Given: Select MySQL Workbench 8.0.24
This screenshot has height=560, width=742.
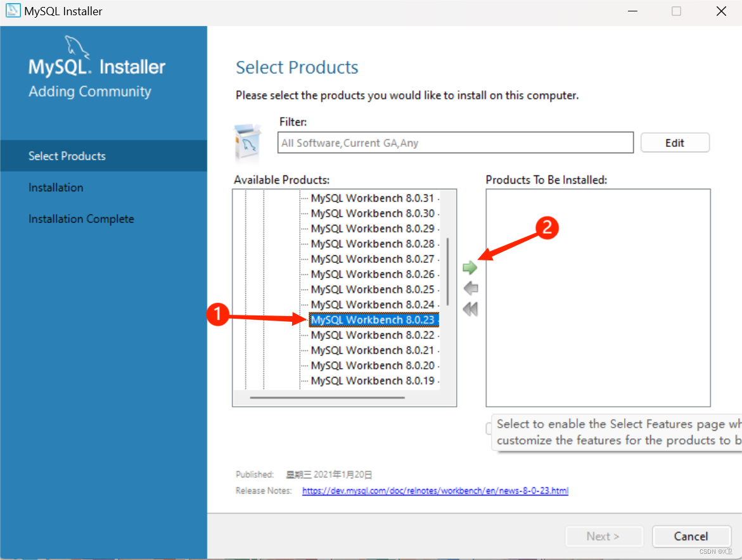Looking at the screenshot, I should [373, 305].
